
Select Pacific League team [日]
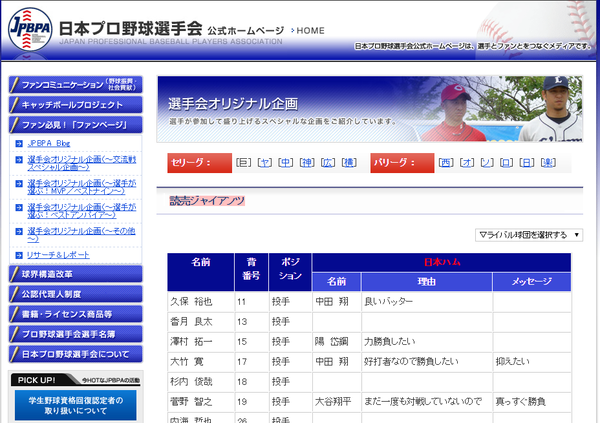pyautogui.click(x=527, y=163)
